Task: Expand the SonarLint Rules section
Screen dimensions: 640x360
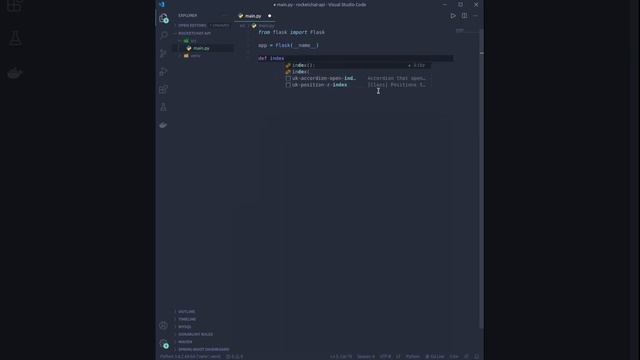Action: coord(195,334)
